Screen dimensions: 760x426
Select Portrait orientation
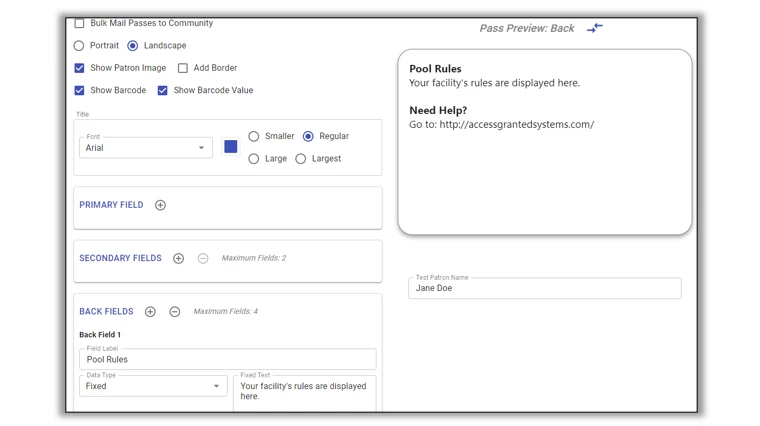pos(79,46)
